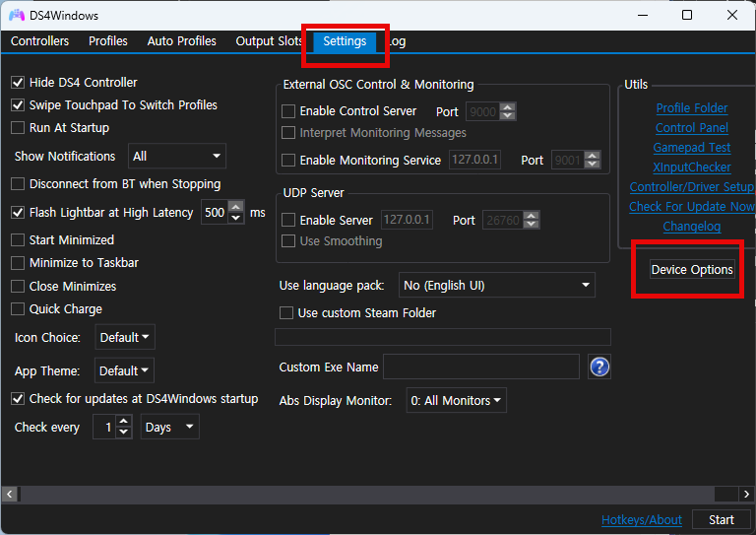The height and width of the screenshot is (535, 756).
Task: Decrease Flash Lightbar latency value
Action: click(236, 218)
